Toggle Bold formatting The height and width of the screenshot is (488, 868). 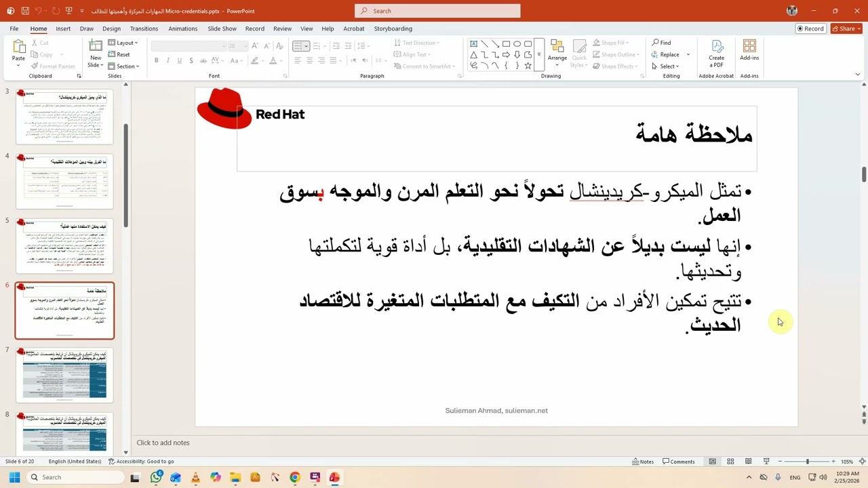[156, 60]
